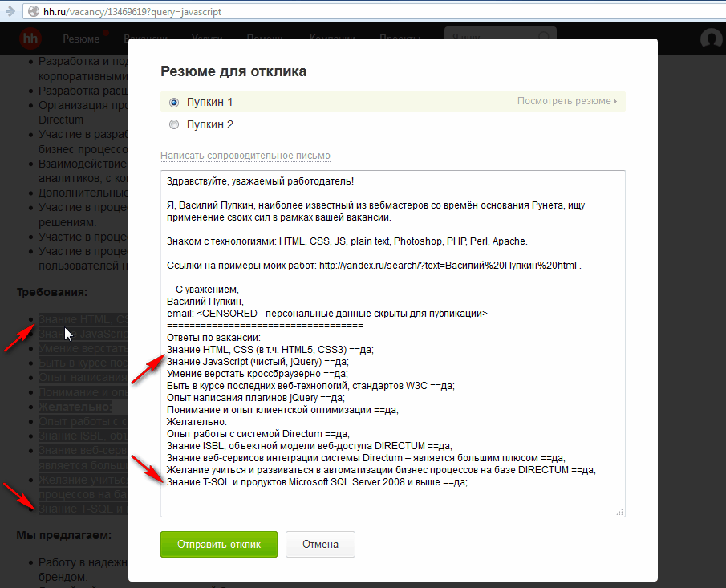Click the Резюме для отклика dialog title
This screenshot has height=588, width=726.
pyautogui.click(x=233, y=71)
